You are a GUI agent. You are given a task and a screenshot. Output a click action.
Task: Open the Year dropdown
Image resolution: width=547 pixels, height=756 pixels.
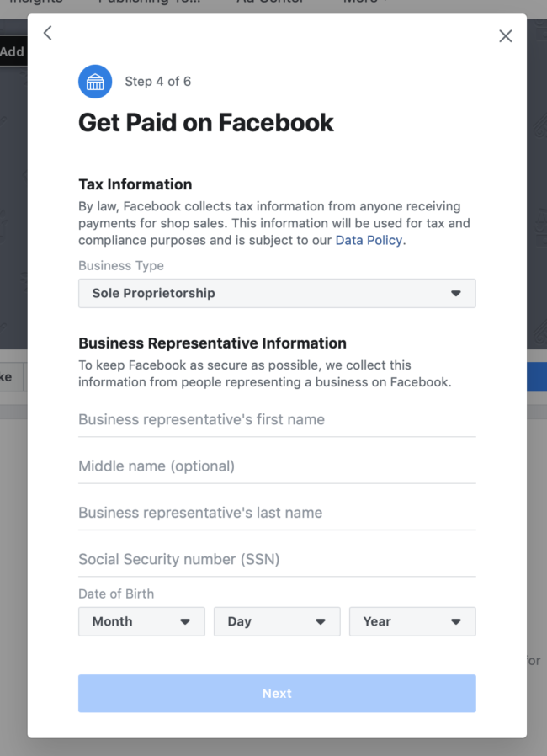coord(412,621)
